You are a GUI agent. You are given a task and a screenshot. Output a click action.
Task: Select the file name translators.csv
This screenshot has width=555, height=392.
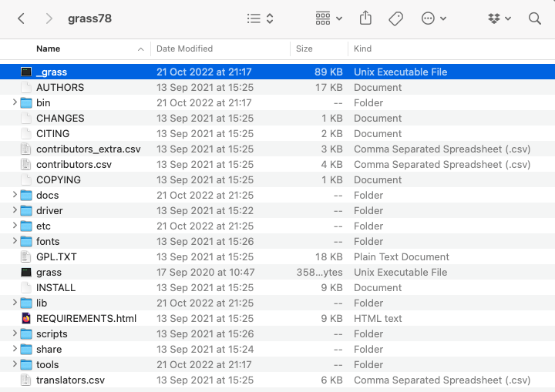(x=70, y=380)
